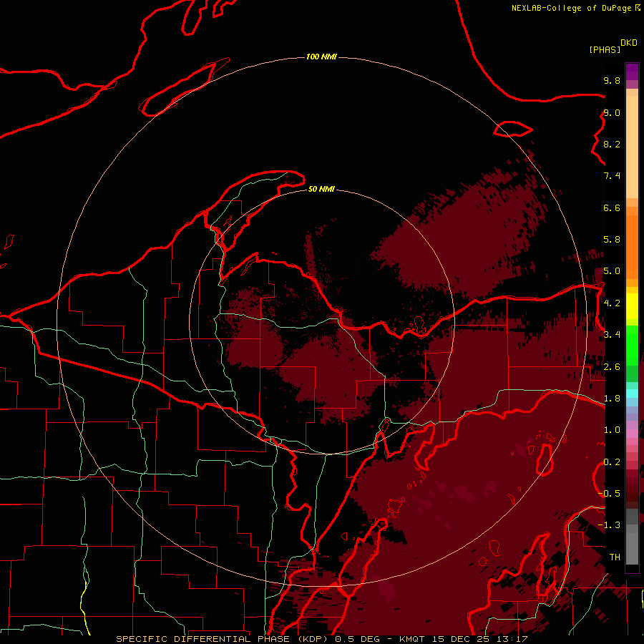Screen dimensions: 644x644
Task: Click the gray segment of the color bar
Action: pyautogui.click(x=632, y=537)
